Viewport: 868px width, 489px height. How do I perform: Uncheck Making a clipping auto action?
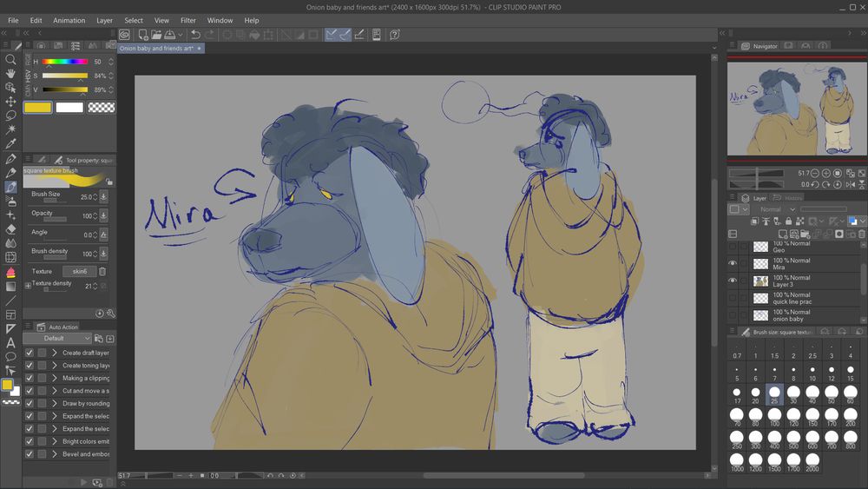tap(30, 378)
